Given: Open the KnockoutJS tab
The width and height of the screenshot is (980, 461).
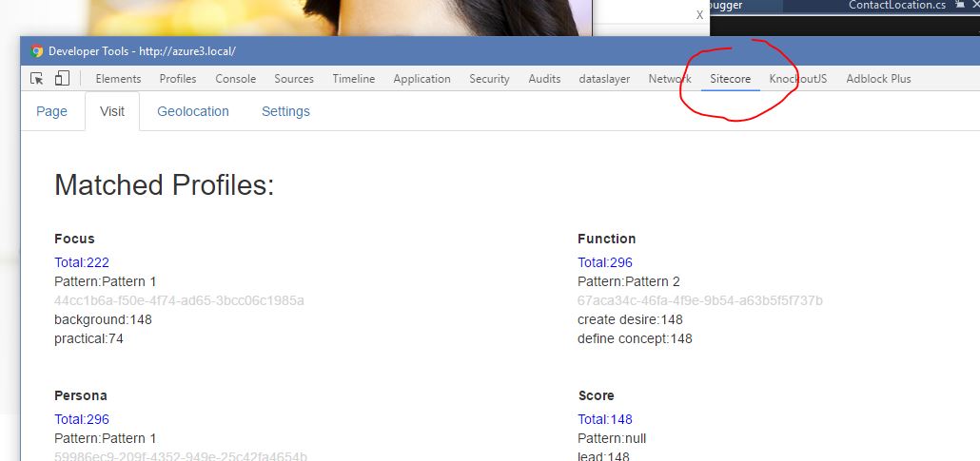Looking at the screenshot, I should click(798, 79).
